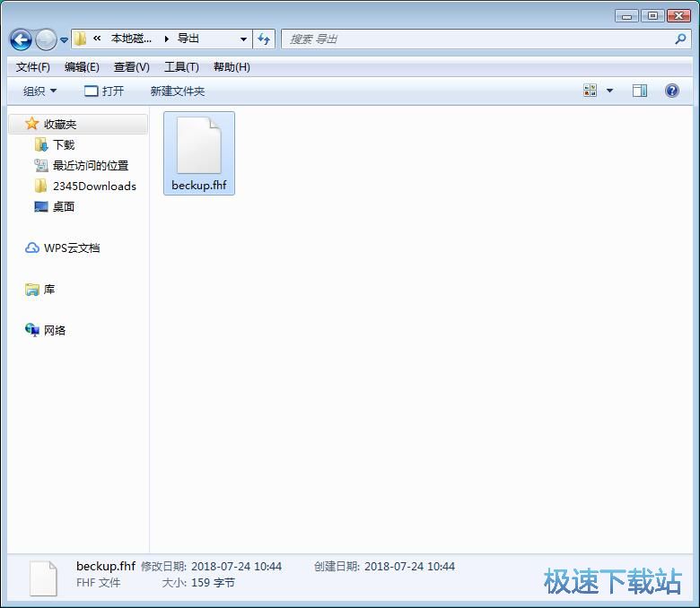700x608 pixels.
Task: Click the 桌面 monitor icon
Action: pos(41,206)
